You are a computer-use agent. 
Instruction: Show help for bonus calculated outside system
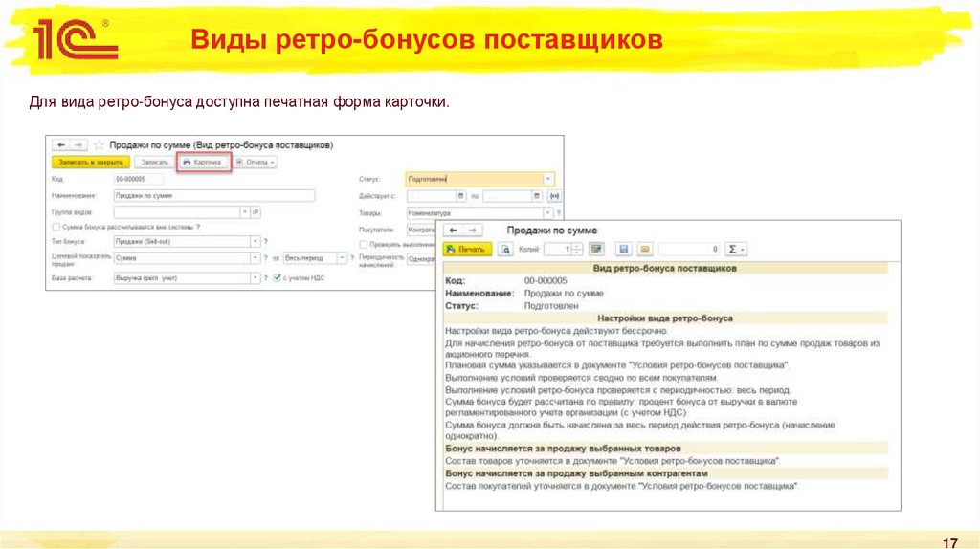[198, 228]
